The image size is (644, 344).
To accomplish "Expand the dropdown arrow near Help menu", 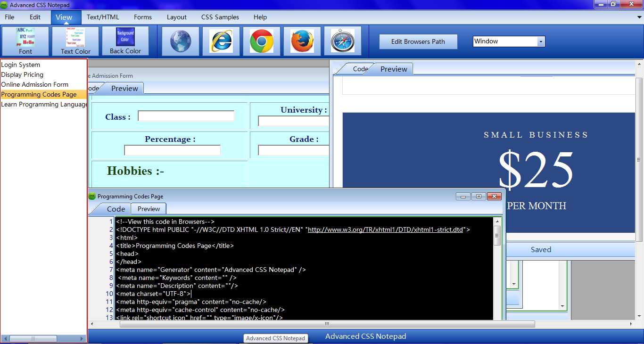I will click(x=639, y=17).
